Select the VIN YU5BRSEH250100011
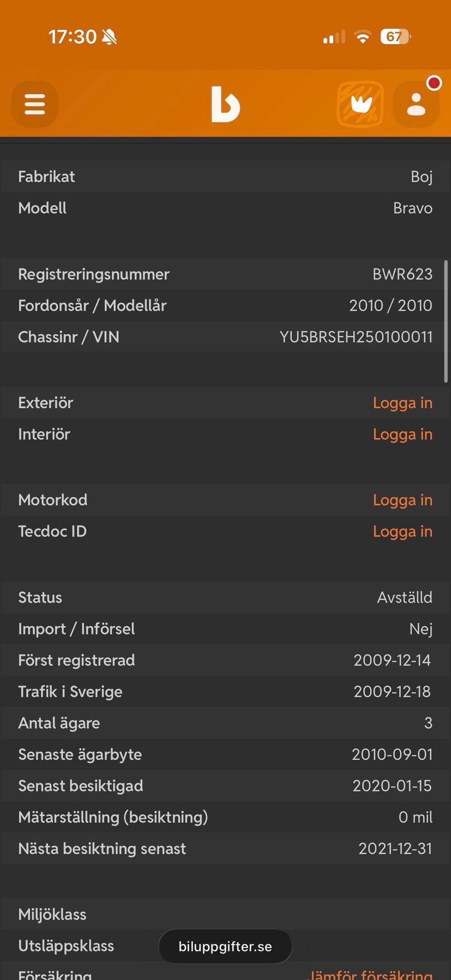The width and height of the screenshot is (451, 980). coord(356,337)
